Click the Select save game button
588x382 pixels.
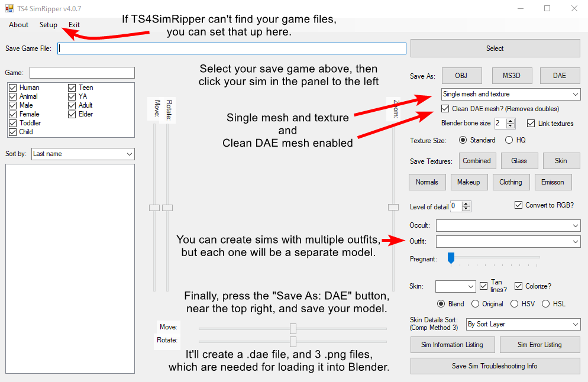pos(495,48)
